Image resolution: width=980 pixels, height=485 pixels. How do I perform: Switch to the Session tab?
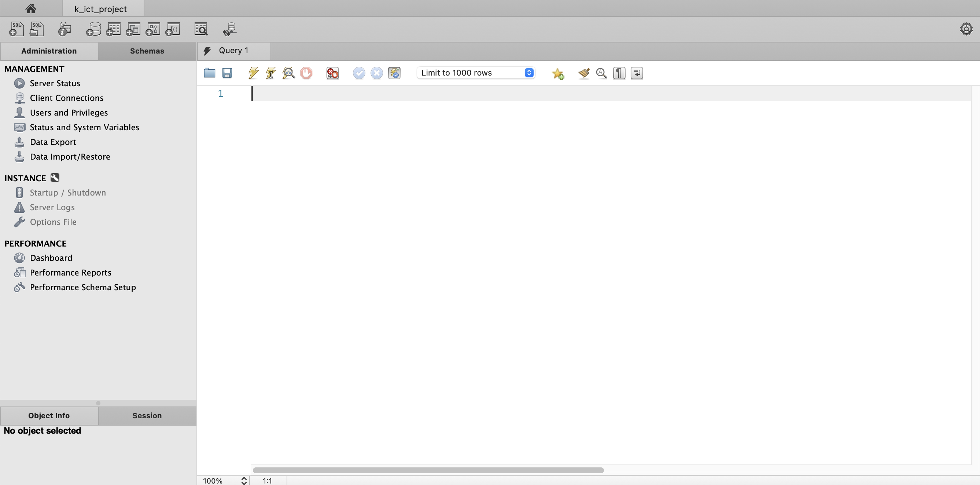coord(147,415)
